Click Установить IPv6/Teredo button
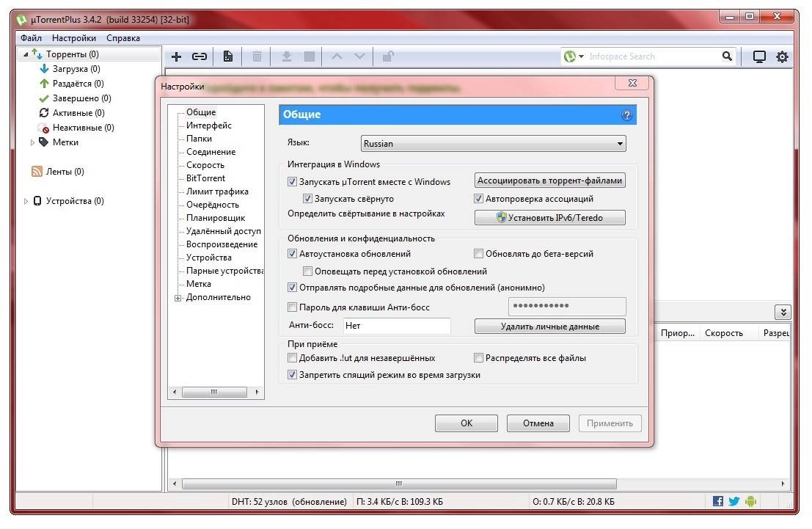 (550, 218)
